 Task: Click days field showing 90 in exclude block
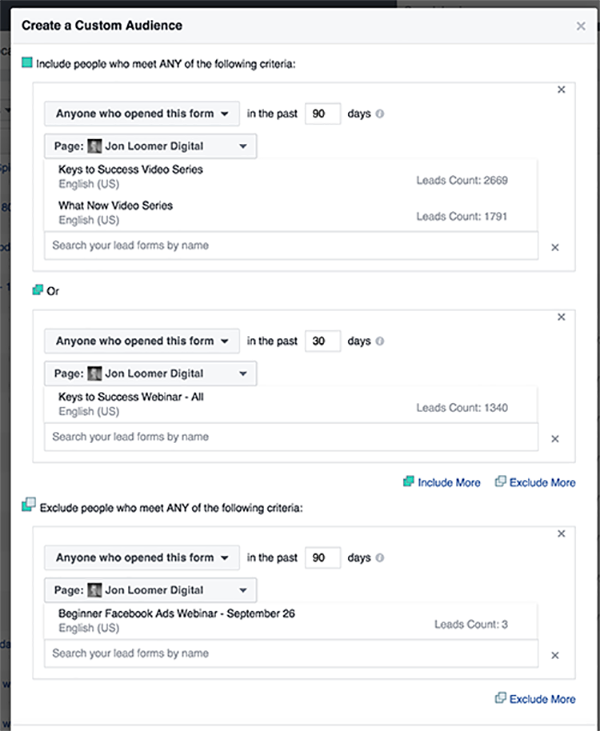(323, 558)
